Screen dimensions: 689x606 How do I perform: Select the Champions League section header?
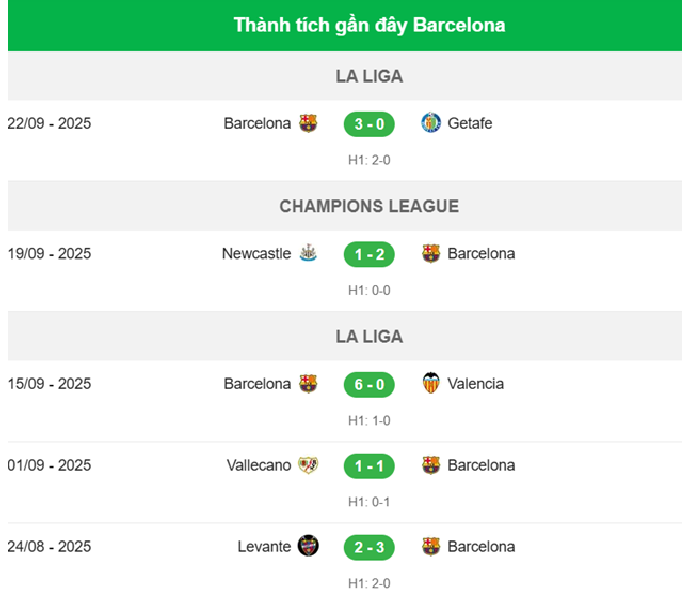pos(369,206)
